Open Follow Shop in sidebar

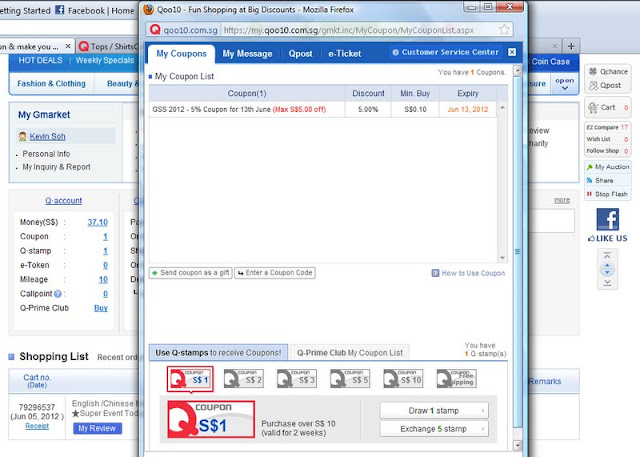click(607, 151)
